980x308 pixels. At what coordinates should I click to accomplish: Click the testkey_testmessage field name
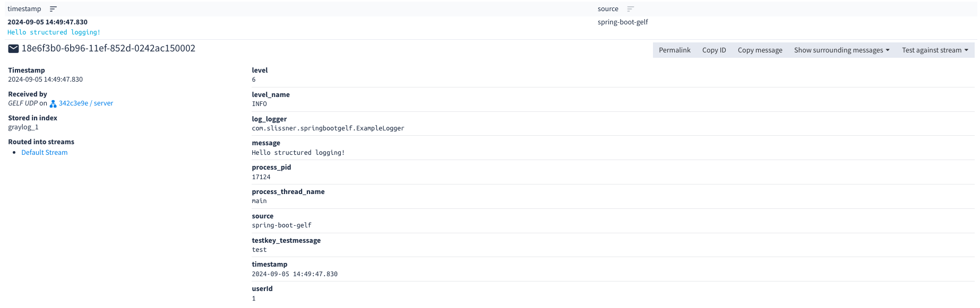click(286, 240)
